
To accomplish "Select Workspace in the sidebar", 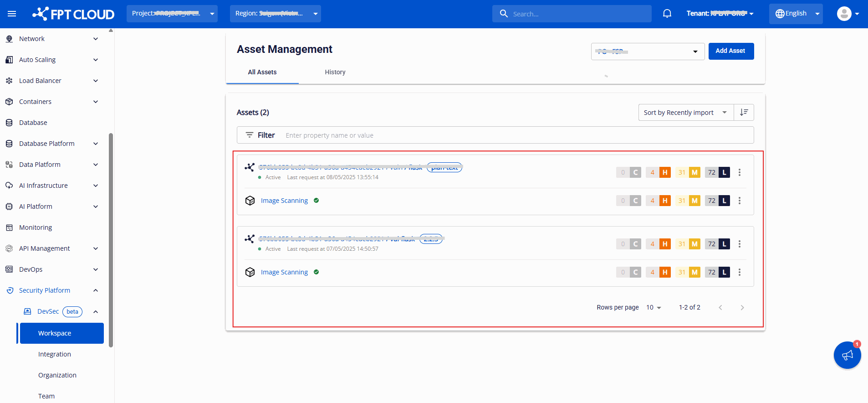I will 62,333.
